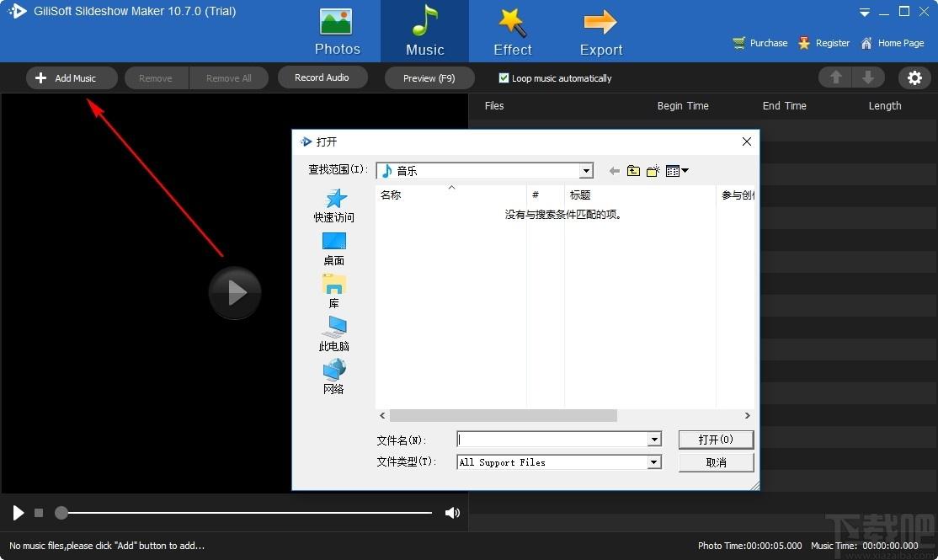Select 库 in the dialog sidebar
The width and height of the screenshot is (938, 560).
coord(333,291)
